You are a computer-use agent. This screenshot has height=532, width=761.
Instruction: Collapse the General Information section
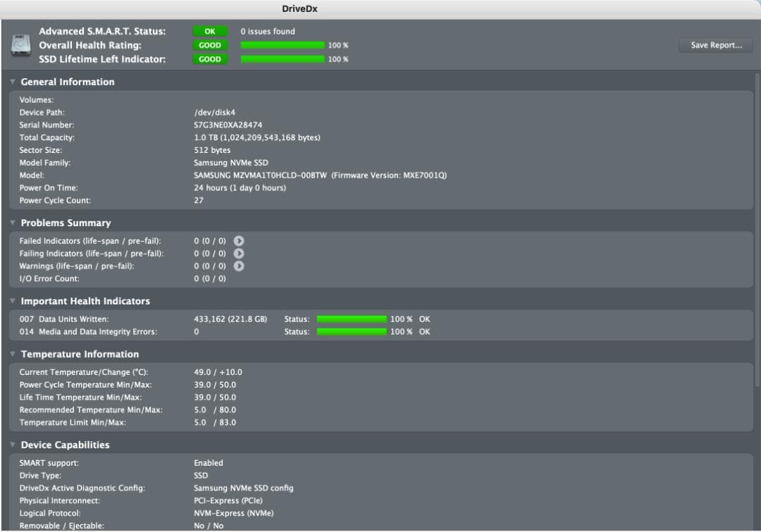[12, 82]
